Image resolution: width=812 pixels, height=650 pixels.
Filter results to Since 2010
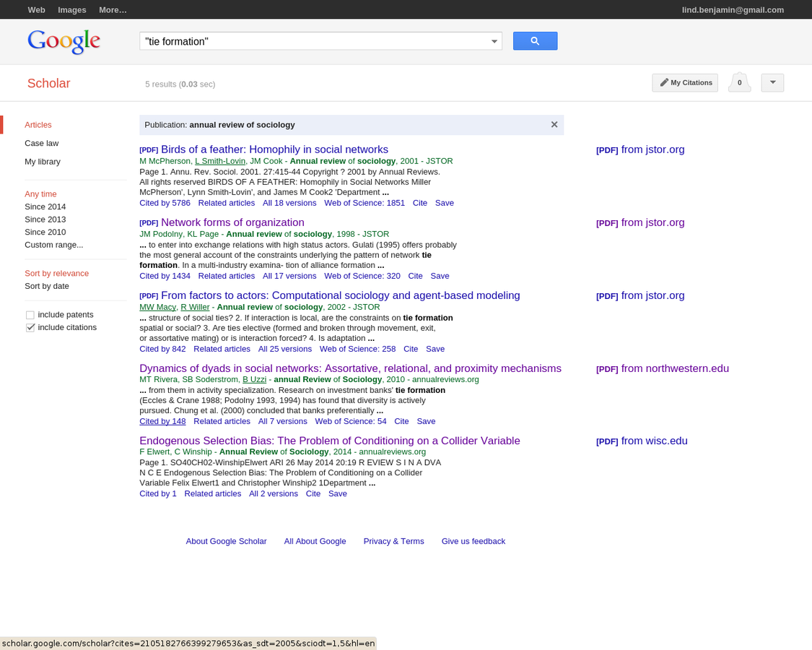(x=45, y=233)
